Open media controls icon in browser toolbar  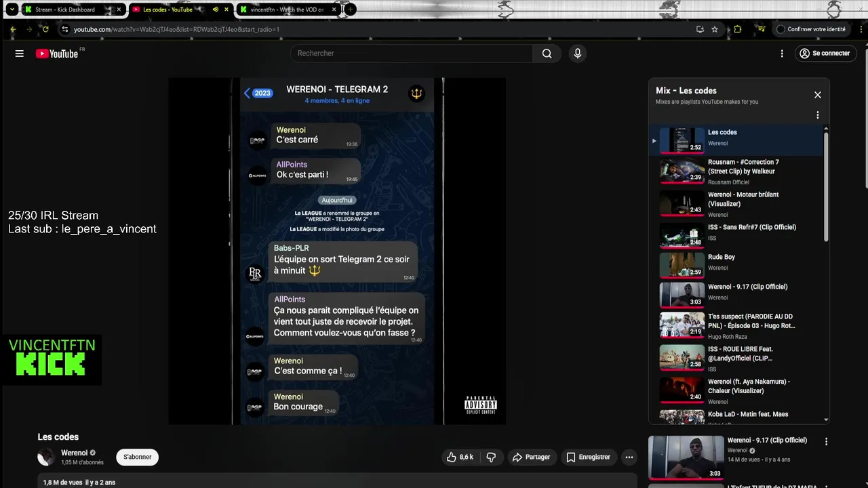[x=762, y=29]
